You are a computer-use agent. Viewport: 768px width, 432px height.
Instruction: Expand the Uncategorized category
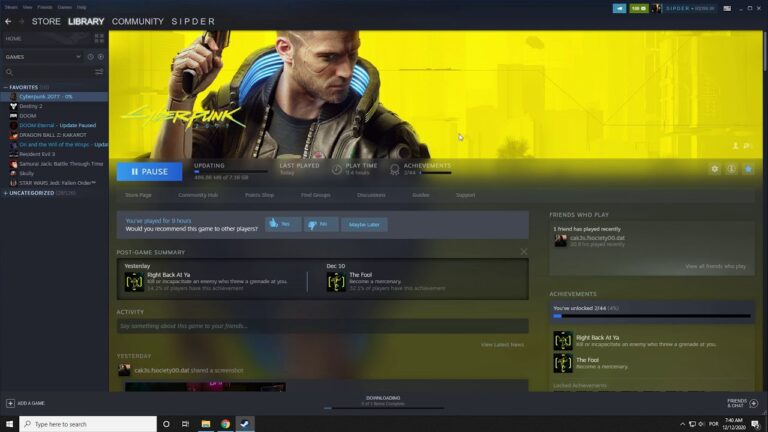pos(5,193)
